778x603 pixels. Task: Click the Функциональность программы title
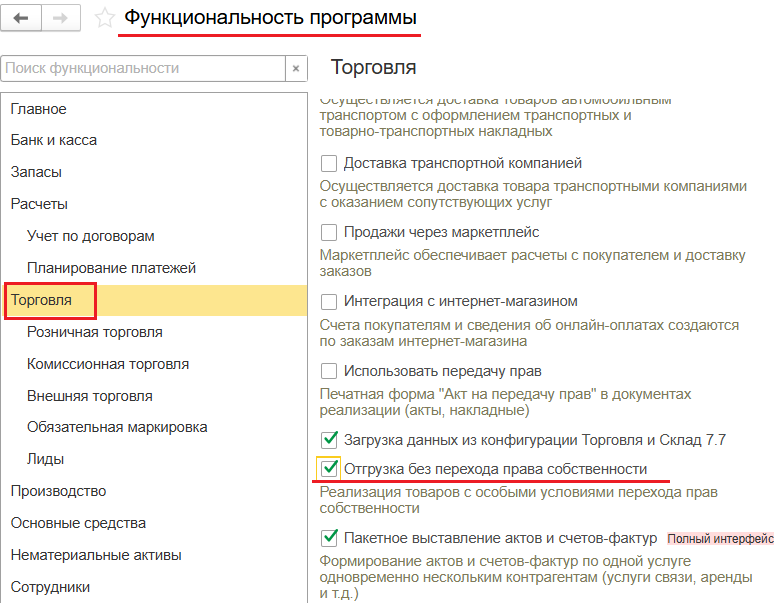270,18
